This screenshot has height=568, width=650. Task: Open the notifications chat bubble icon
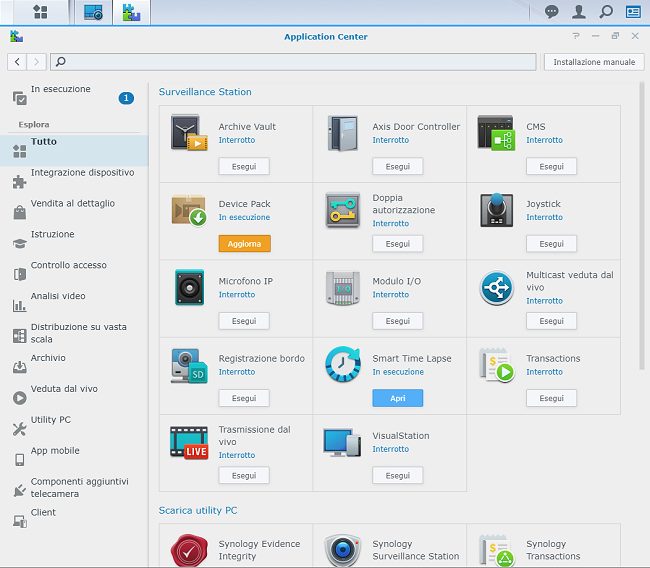[551, 12]
